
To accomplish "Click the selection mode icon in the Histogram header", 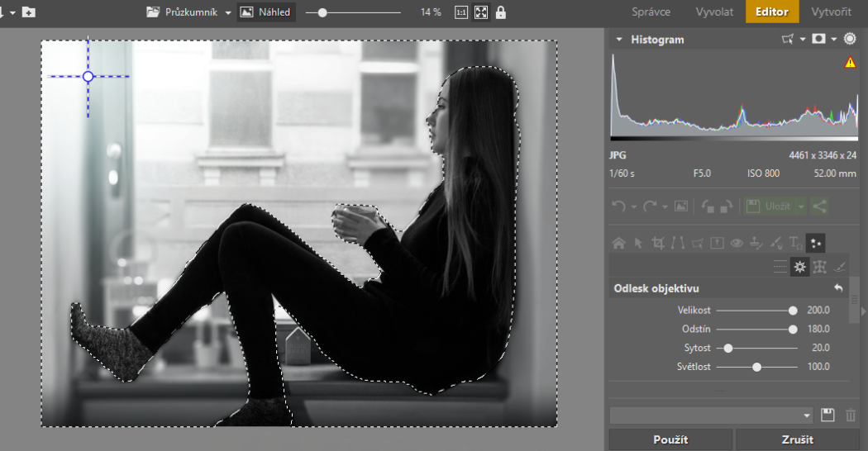I will (788, 40).
